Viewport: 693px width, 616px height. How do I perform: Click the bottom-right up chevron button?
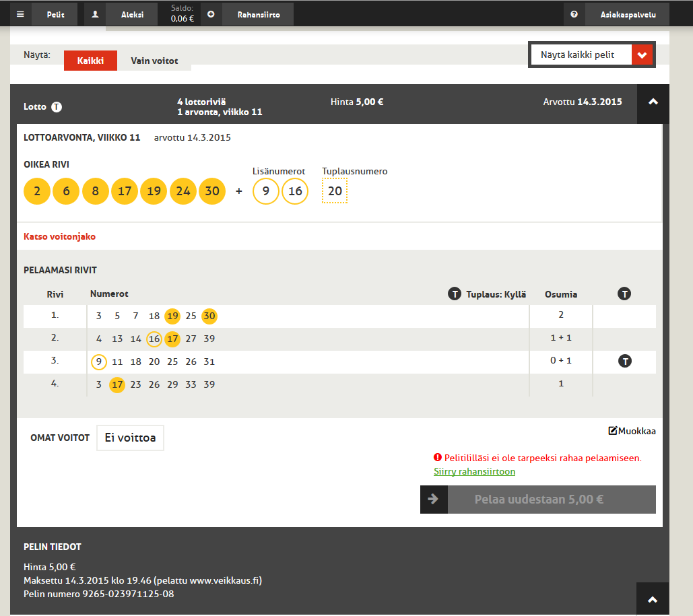[x=653, y=599]
